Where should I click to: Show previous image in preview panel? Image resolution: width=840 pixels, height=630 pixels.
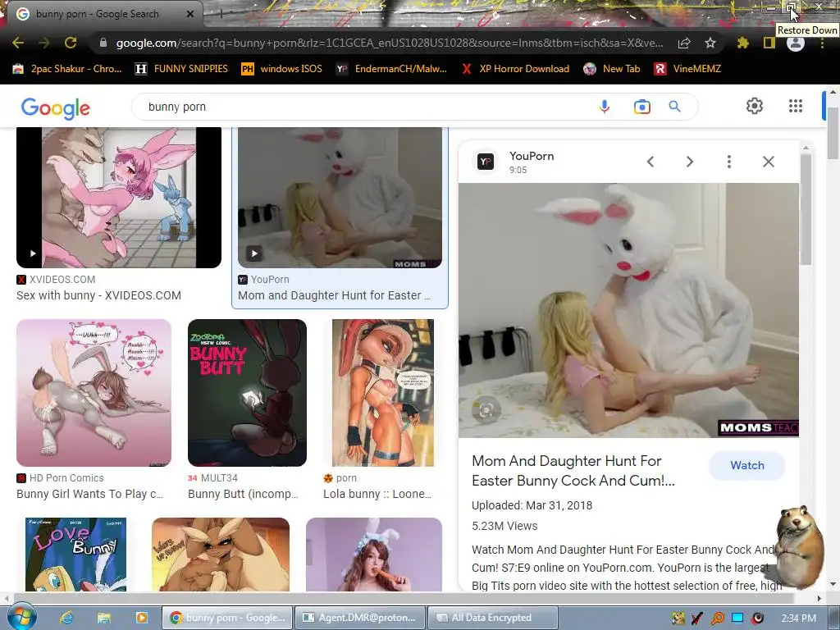(651, 162)
